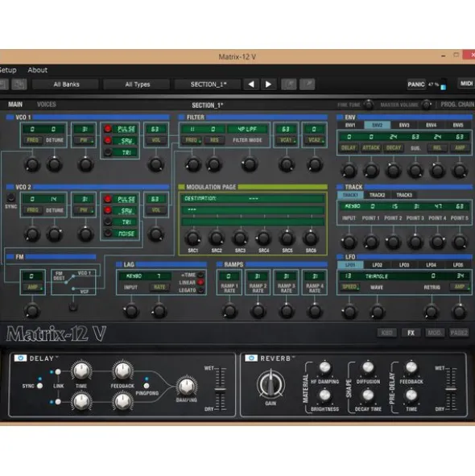This screenshot has width=475, height=476.
Task: Show the FX panel button
Action: 411,333
